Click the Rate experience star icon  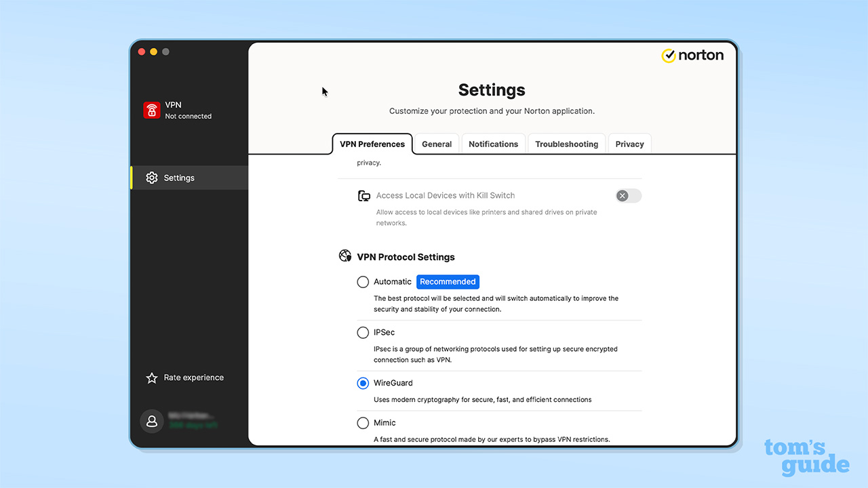[150, 378]
